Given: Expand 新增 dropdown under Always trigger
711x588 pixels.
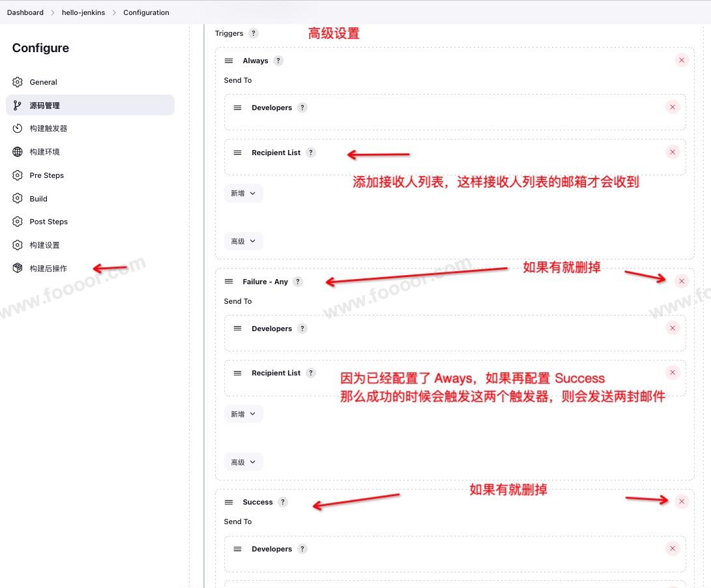Looking at the screenshot, I should (x=243, y=193).
